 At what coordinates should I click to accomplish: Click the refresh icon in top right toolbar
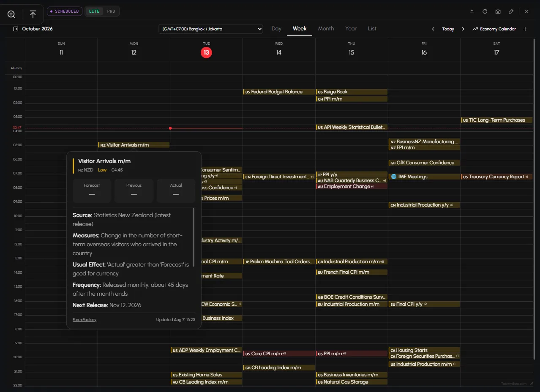click(x=485, y=11)
